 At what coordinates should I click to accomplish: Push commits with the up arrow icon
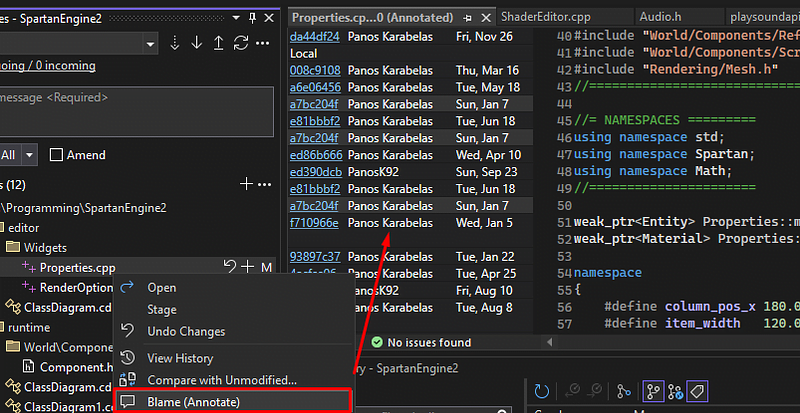click(218, 43)
